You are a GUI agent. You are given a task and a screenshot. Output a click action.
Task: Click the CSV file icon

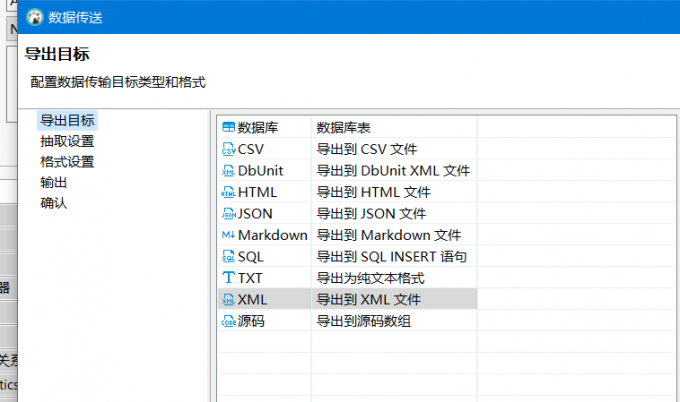coord(228,149)
